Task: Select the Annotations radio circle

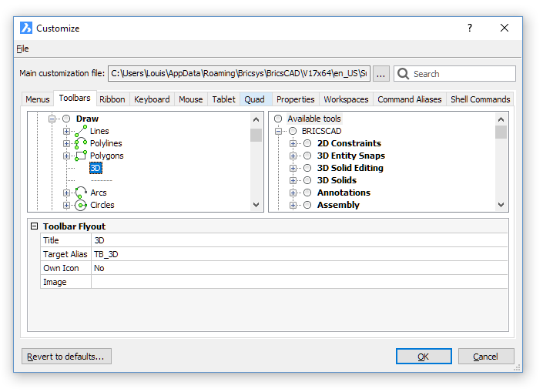Action: (307, 193)
